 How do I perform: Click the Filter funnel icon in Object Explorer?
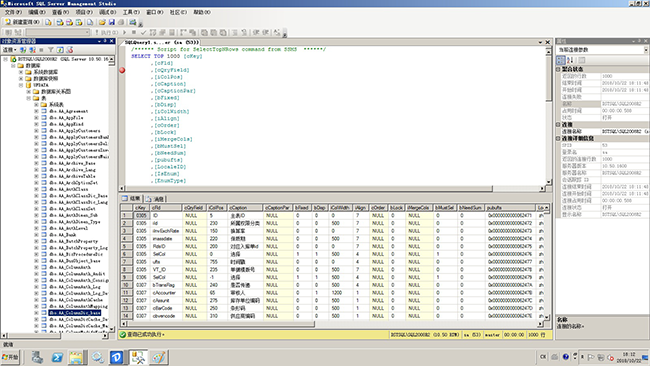click(x=51, y=50)
